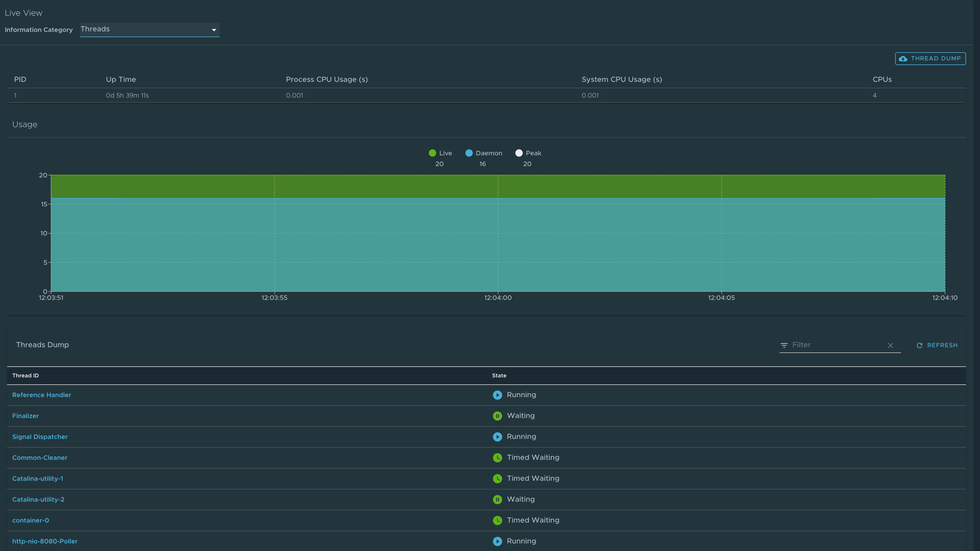Image resolution: width=980 pixels, height=551 pixels.
Task: Click the 12:04:00 time axis label
Action: click(498, 298)
